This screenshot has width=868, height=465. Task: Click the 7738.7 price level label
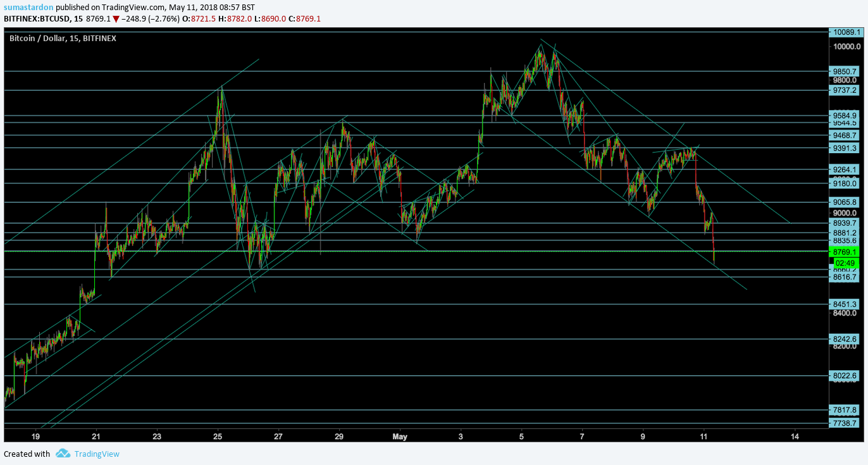tap(845, 423)
